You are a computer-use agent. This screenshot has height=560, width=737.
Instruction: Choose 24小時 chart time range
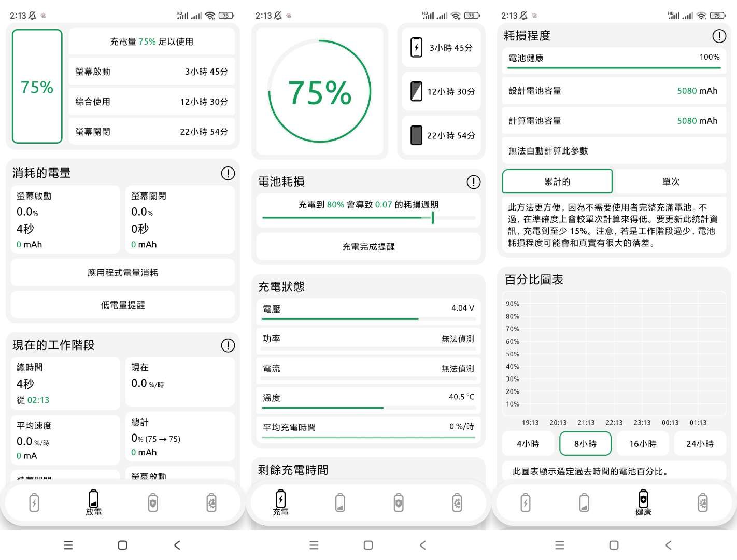700,444
